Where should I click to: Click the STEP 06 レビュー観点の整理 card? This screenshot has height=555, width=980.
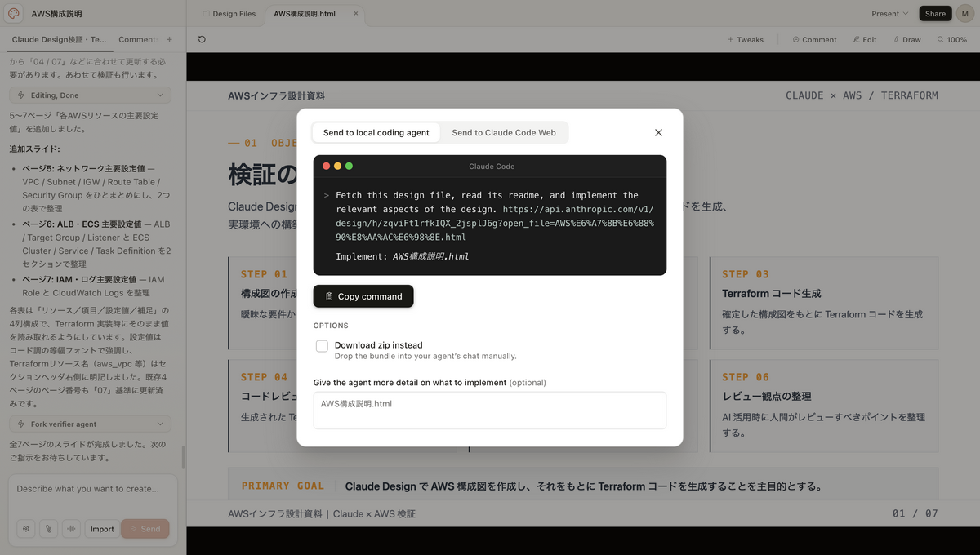824,406
